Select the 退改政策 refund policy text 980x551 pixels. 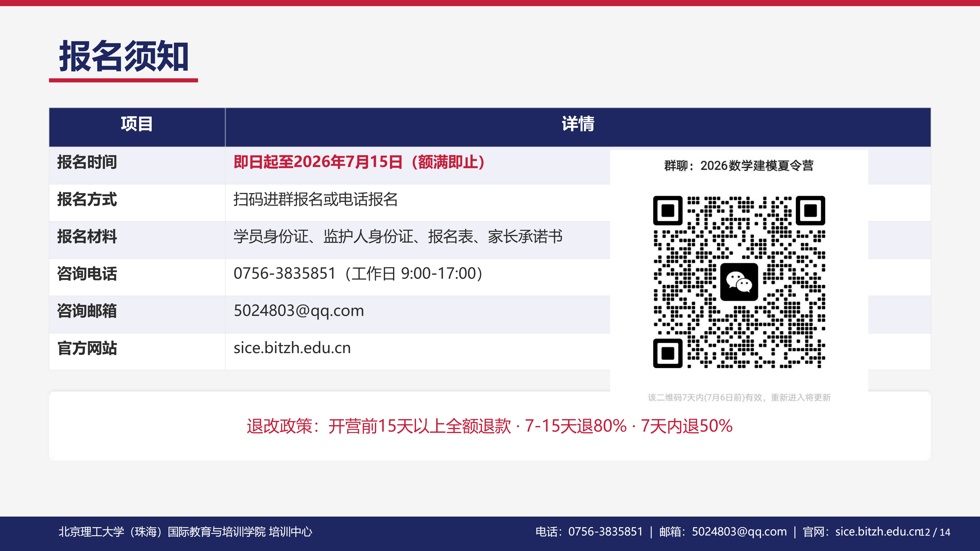pyautogui.click(x=490, y=426)
